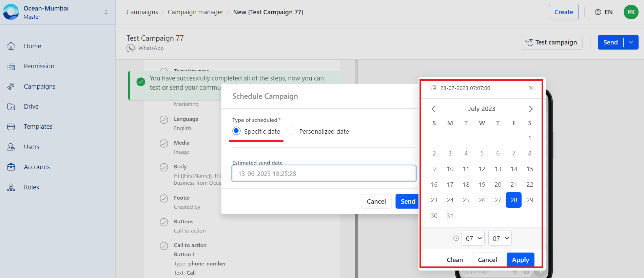This screenshot has height=278, width=644.
Task: Open the PK user avatar
Action: point(631,12)
